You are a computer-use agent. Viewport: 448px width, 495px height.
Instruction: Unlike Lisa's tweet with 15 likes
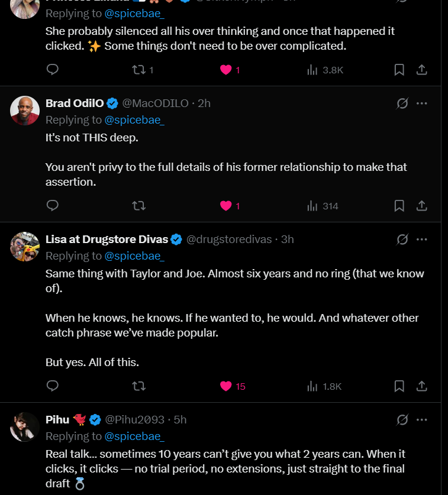225,386
